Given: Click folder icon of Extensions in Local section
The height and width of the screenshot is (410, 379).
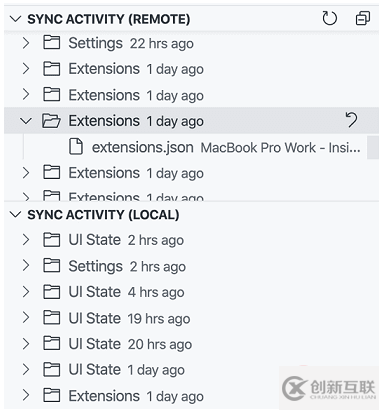Looking at the screenshot, I should [x=52, y=396].
